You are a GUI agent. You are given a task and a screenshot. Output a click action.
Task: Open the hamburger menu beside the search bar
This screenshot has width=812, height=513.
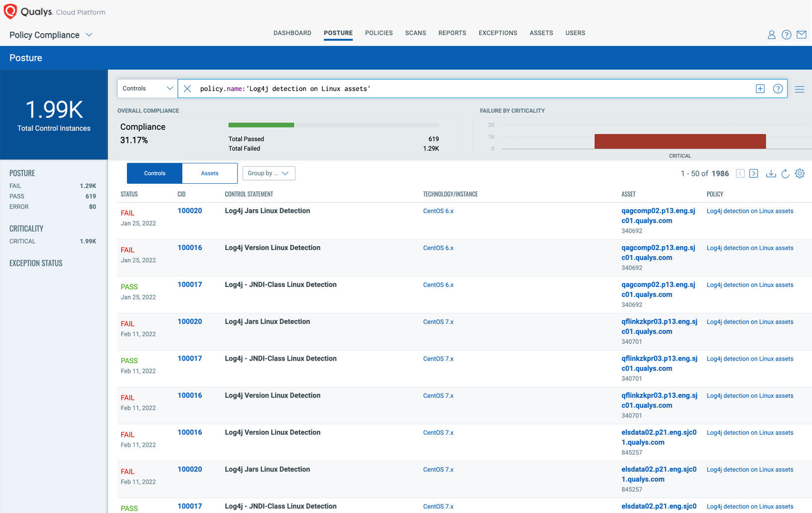(800, 89)
